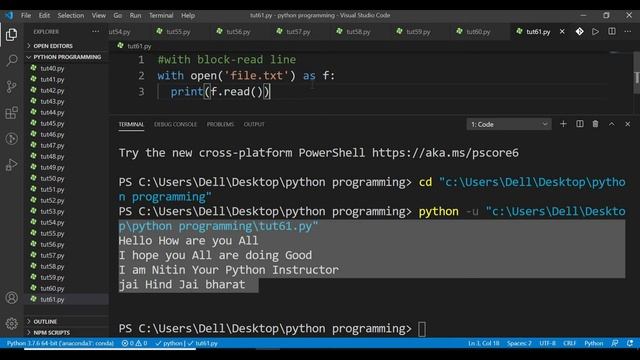Open the Edit menu

44,15
